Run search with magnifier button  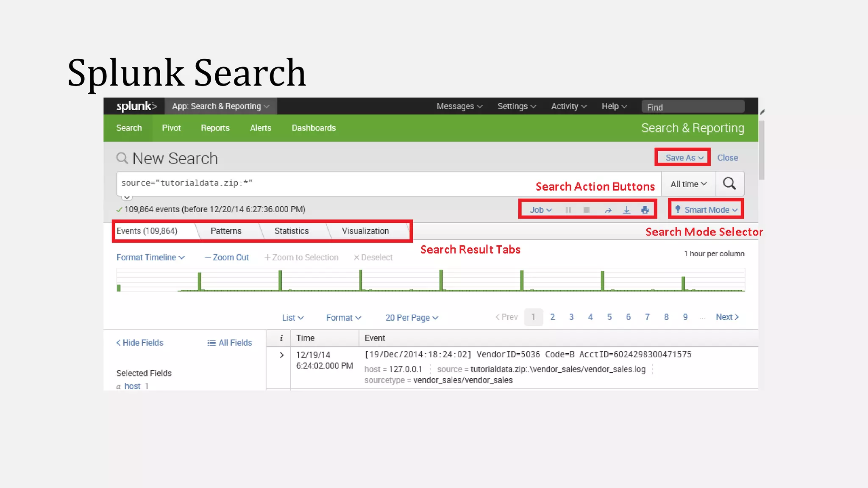[x=729, y=183]
